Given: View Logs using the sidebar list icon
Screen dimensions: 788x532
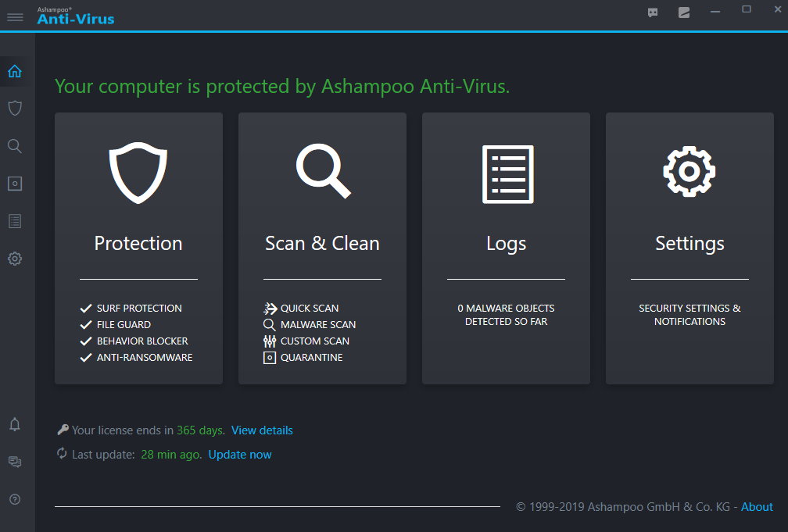Looking at the screenshot, I should 14,220.
